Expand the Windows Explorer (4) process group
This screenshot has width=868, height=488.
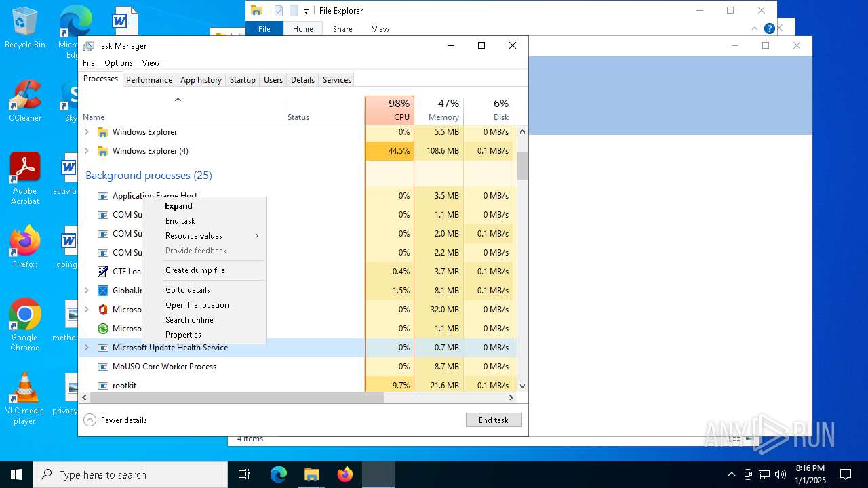pos(86,151)
